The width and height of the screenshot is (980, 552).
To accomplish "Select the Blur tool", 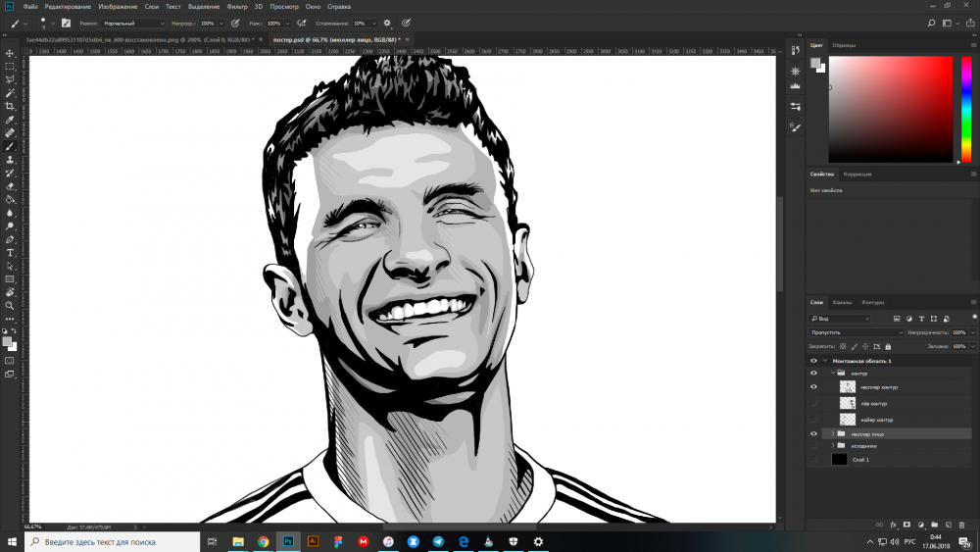I will (10, 213).
